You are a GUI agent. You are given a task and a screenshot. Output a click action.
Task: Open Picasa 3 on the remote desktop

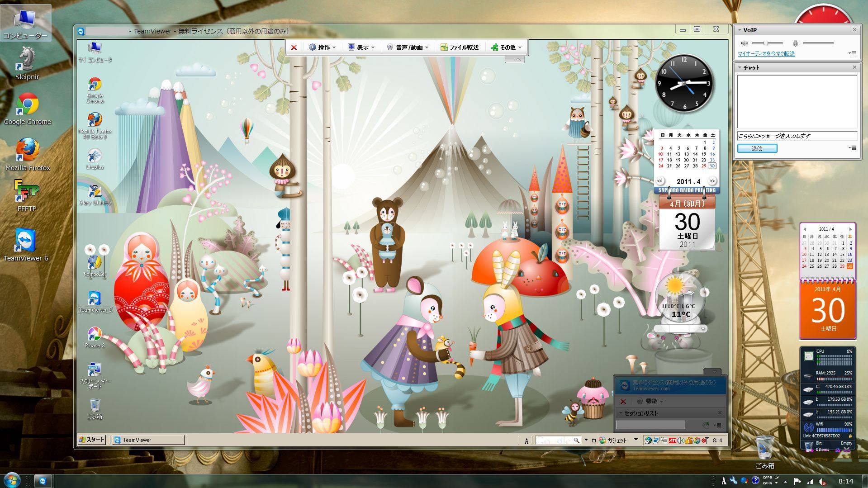click(95, 337)
